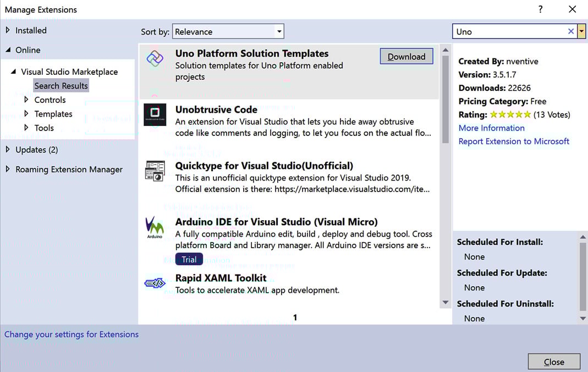Click the Created By nventive text
The width and height of the screenshot is (588, 372).
[498, 61]
